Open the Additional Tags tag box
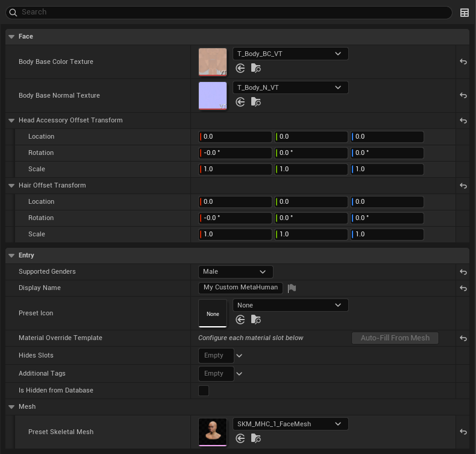 [216, 374]
